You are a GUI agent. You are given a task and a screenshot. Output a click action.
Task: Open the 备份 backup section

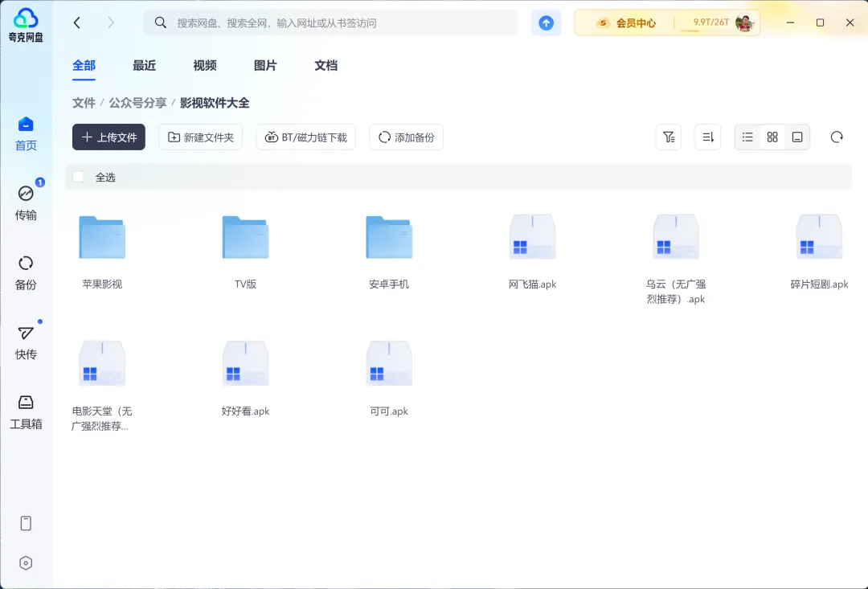[x=26, y=273]
